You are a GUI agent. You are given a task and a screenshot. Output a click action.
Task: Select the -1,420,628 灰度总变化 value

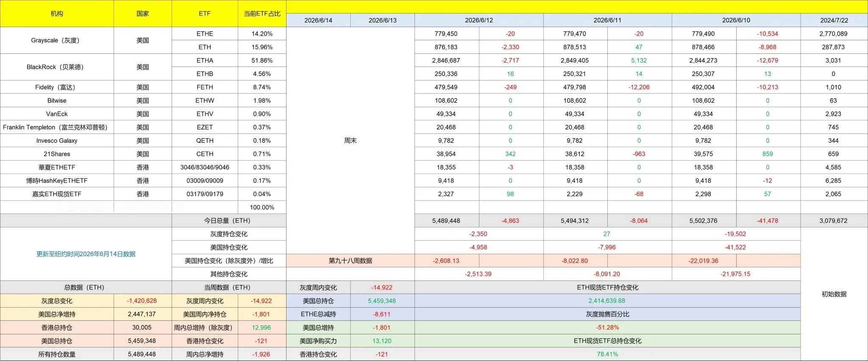pos(142,301)
